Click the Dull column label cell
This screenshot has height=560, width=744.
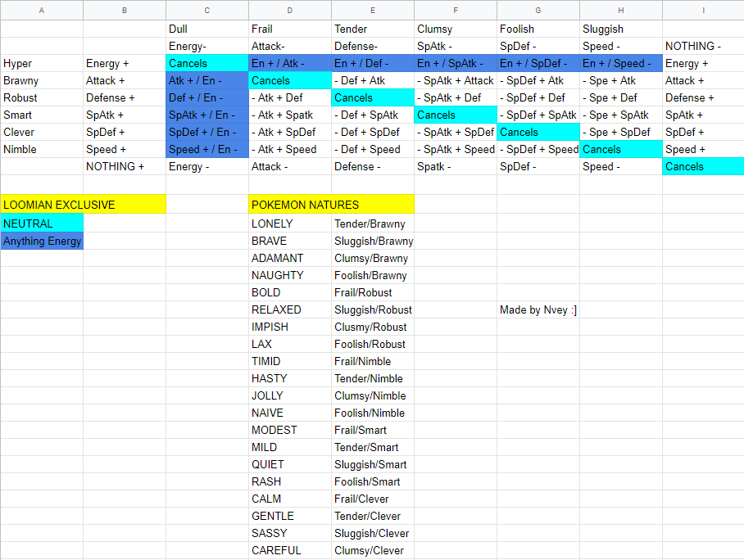pyautogui.click(x=206, y=29)
